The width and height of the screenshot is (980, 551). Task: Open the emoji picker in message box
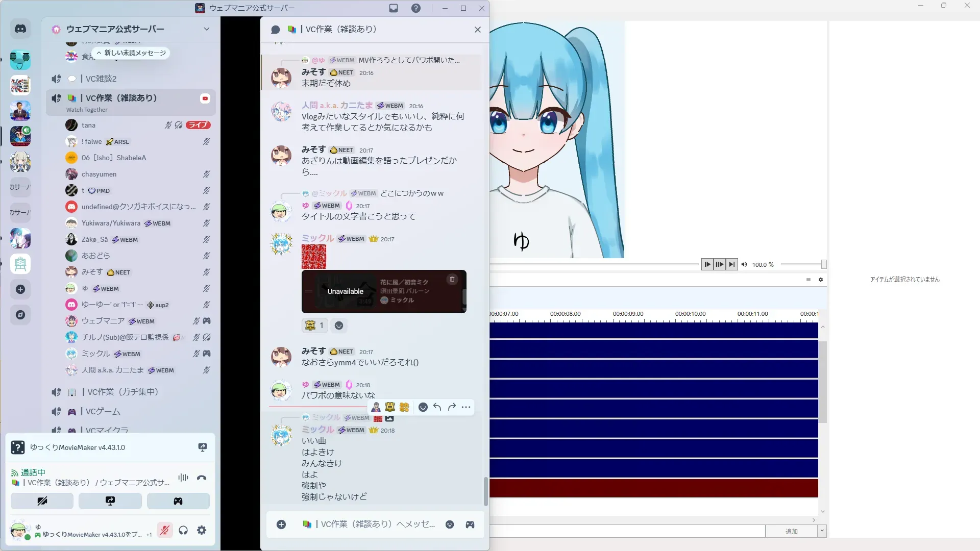[450, 524]
